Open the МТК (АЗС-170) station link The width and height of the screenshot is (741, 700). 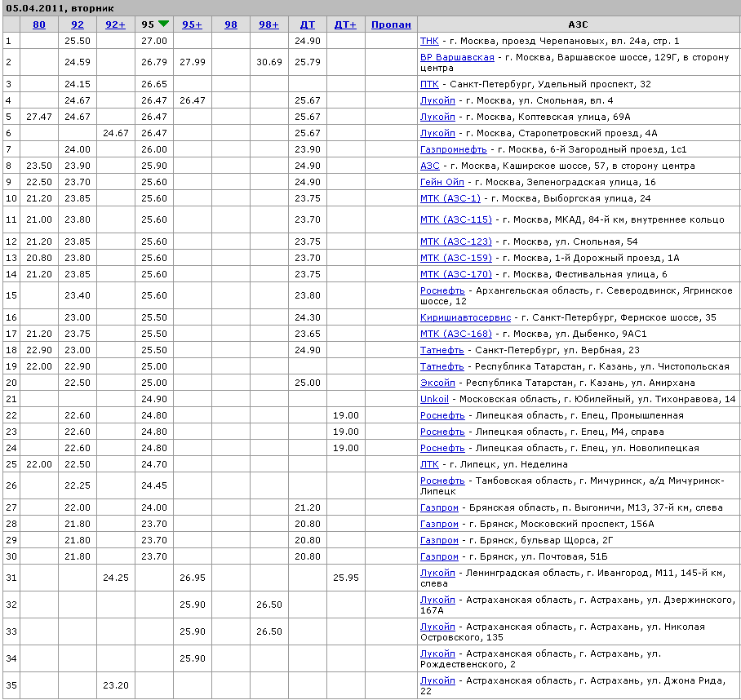click(x=456, y=274)
